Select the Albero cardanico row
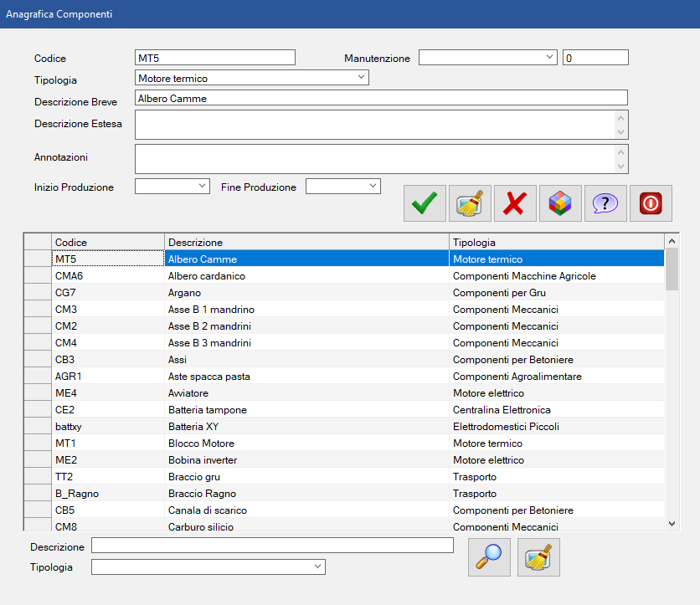Viewport: 700px width, 605px height. pyautogui.click(x=306, y=276)
